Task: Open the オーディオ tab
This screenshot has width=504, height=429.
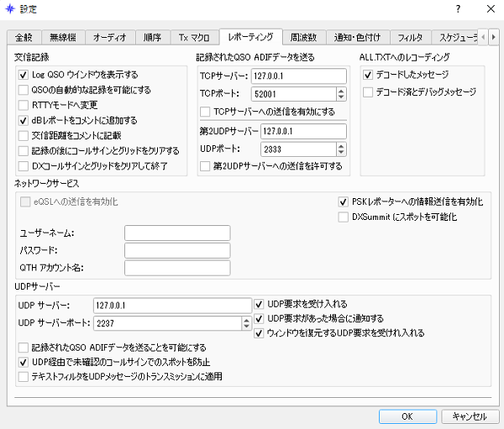Action: click(x=109, y=37)
